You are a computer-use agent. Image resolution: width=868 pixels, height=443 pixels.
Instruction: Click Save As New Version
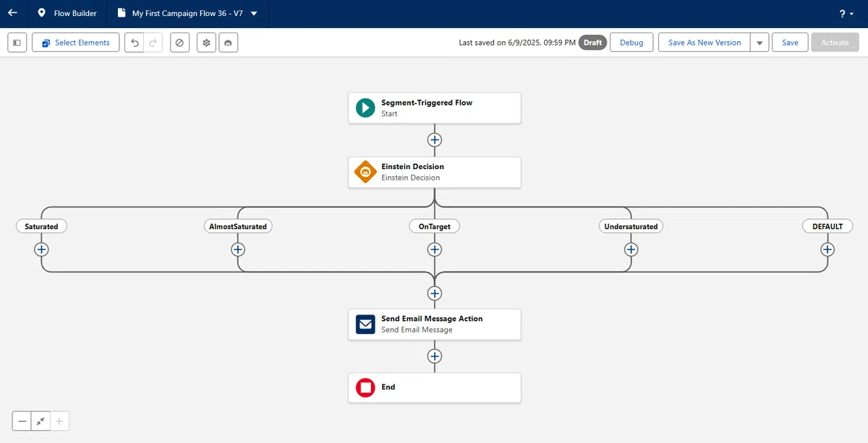point(705,43)
